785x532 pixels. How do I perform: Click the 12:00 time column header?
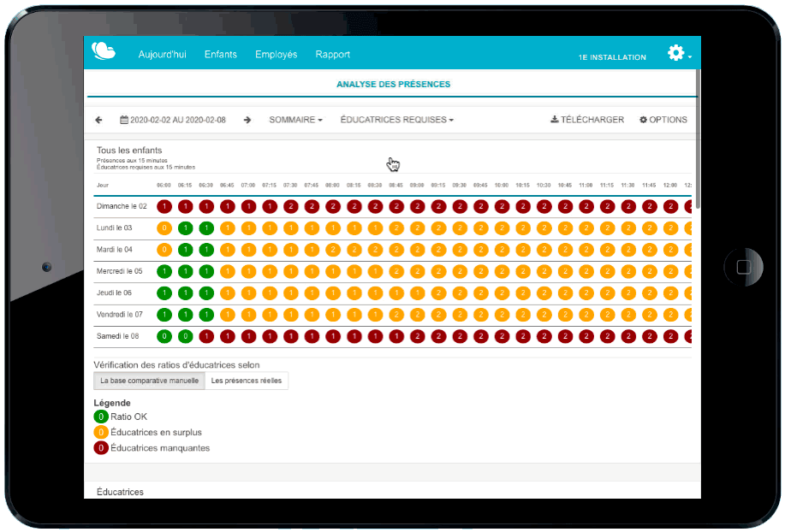coord(670,186)
